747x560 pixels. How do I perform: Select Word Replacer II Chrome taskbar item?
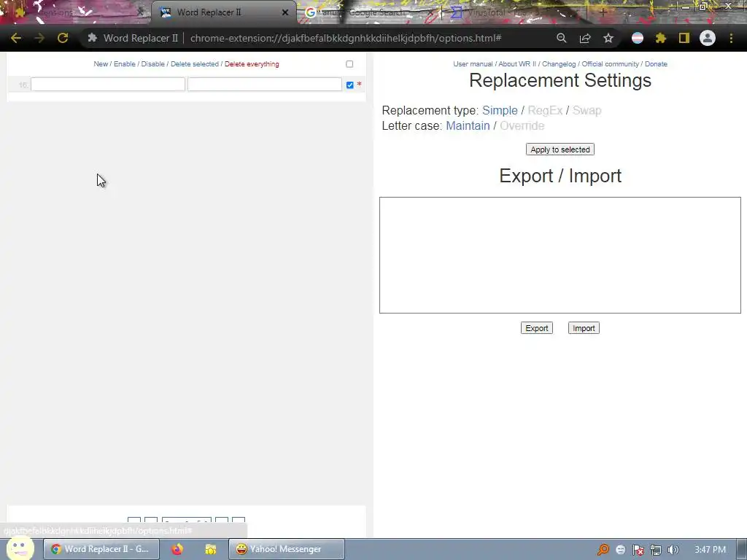(101, 549)
